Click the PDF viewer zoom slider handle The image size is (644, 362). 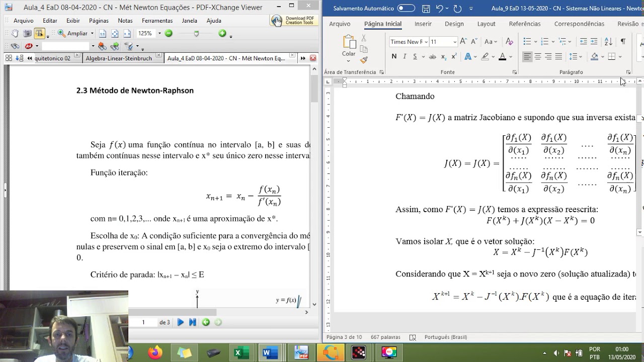(x=196, y=34)
